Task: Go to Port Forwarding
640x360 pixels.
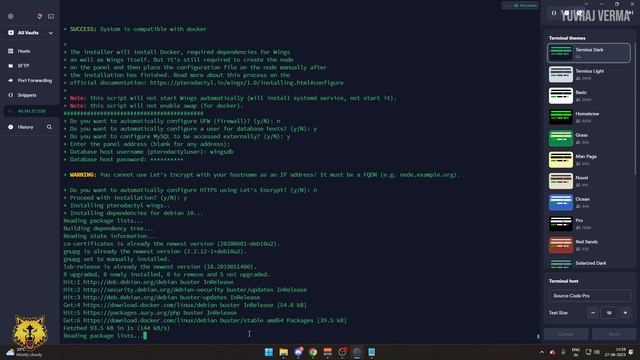Action: (x=30, y=80)
